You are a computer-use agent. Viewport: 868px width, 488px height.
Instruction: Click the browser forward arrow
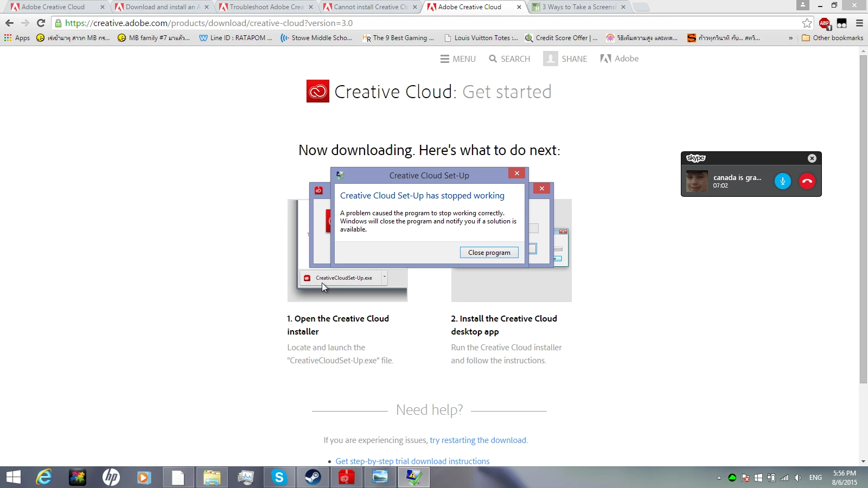coord(25,23)
